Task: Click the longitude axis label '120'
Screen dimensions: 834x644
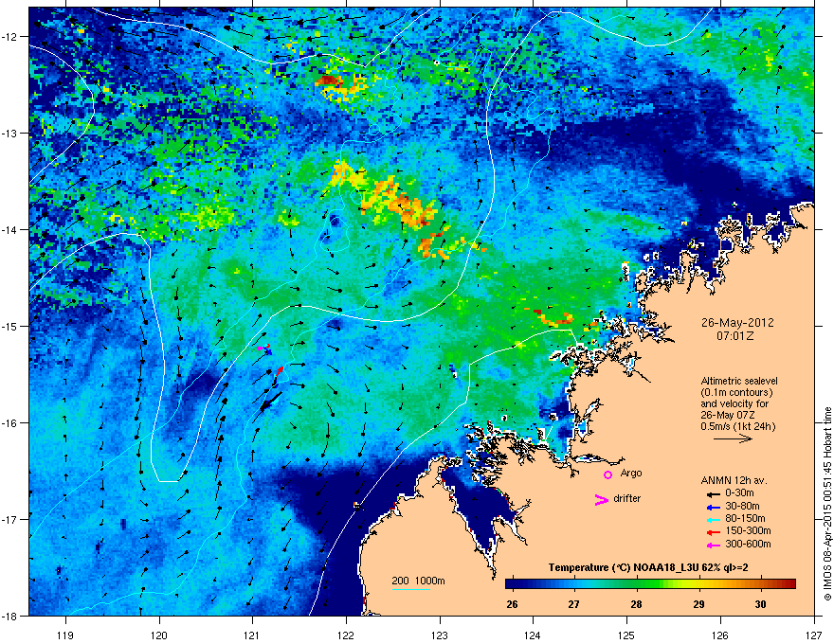Action: click(159, 635)
